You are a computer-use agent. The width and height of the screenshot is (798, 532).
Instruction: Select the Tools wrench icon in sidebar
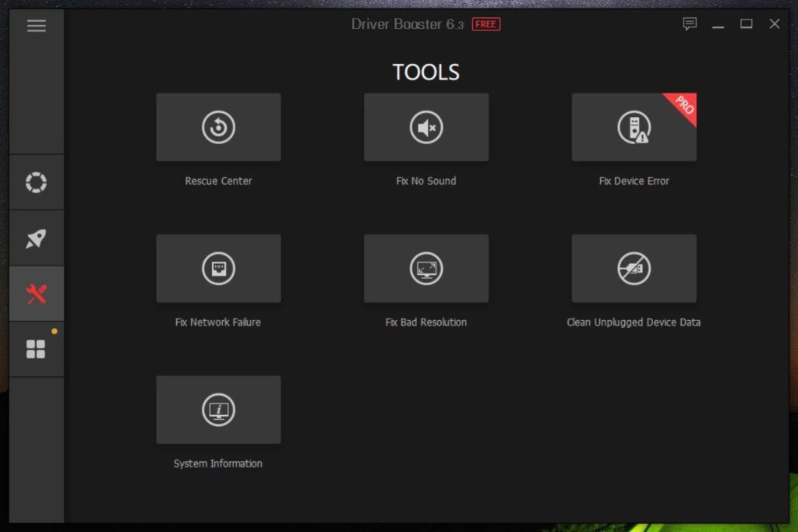click(x=36, y=294)
